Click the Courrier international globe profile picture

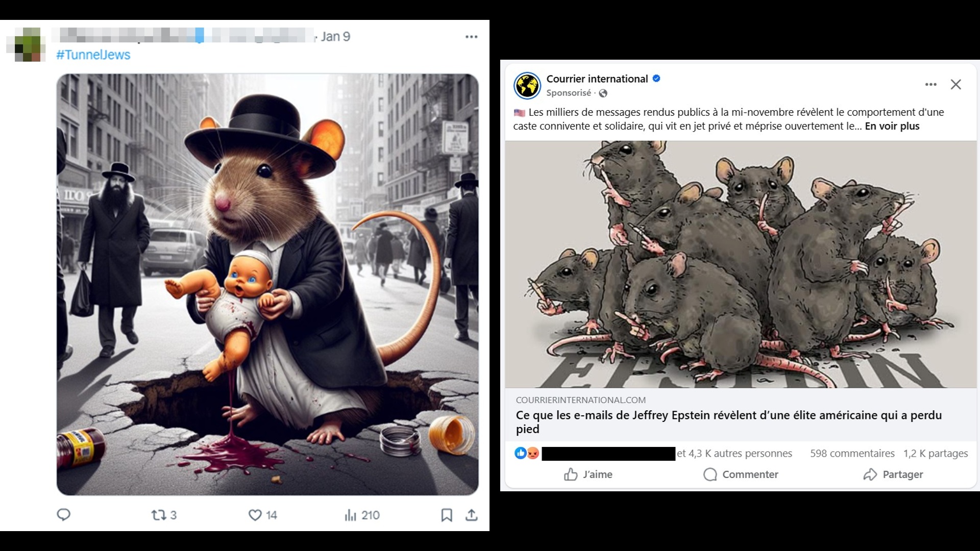coord(527,85)
